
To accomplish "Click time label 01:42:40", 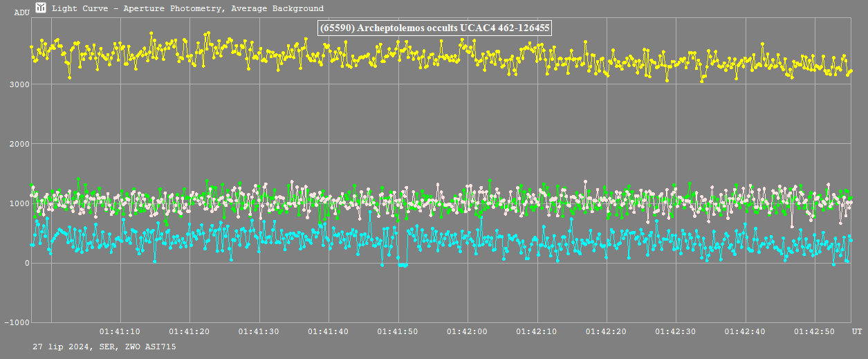I will click(746, 332).
